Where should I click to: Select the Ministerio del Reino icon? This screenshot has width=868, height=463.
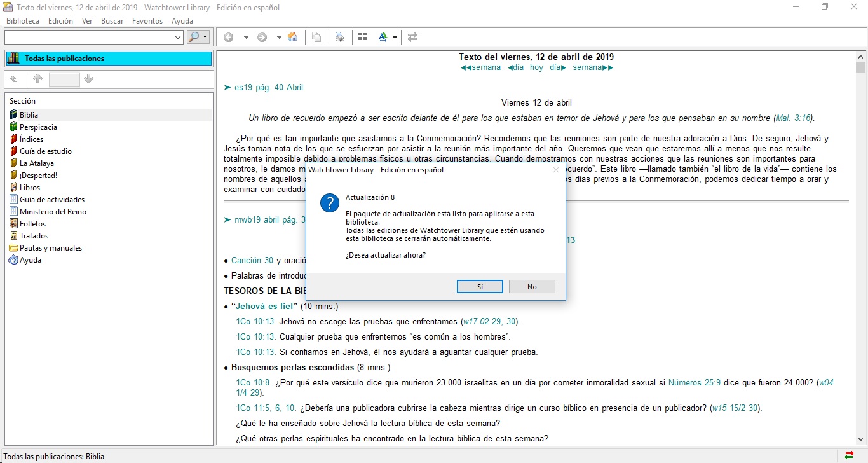[13, 212]
